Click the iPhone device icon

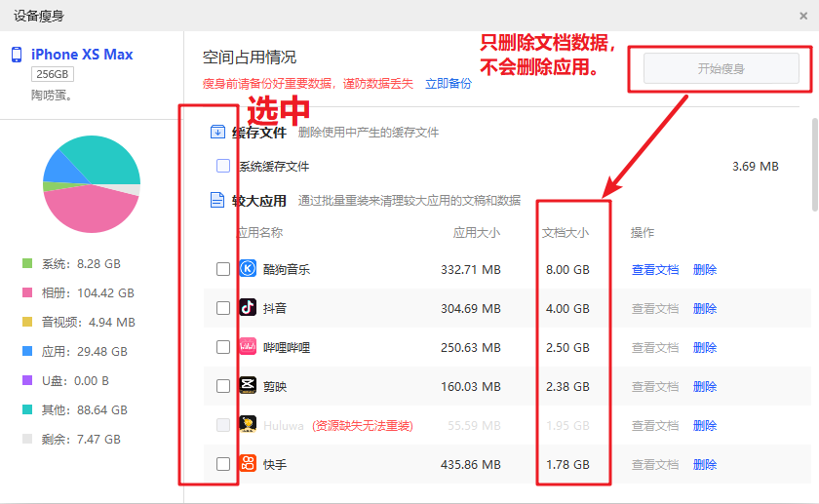(17, 55)
